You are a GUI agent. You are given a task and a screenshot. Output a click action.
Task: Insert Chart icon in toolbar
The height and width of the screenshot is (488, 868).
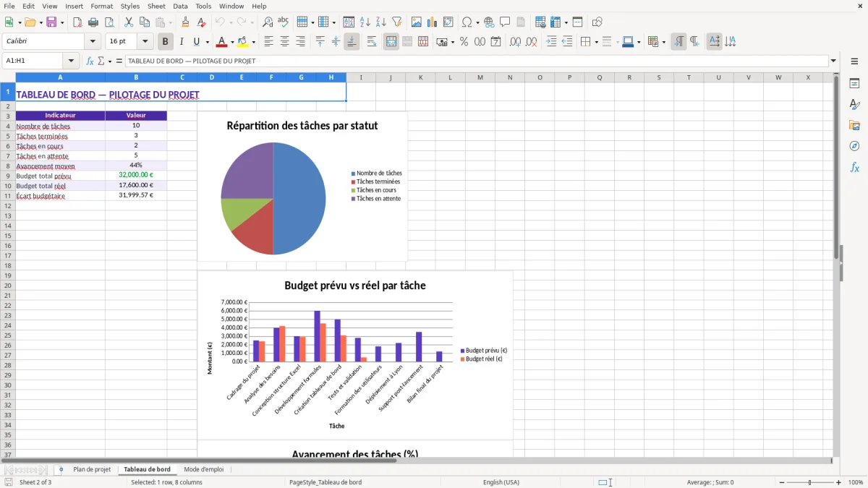point(433,22)
